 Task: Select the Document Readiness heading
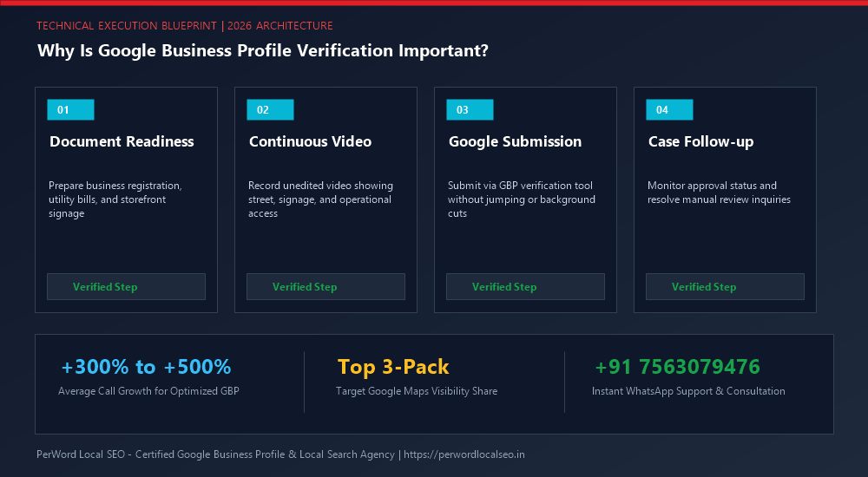coord(122,141)
